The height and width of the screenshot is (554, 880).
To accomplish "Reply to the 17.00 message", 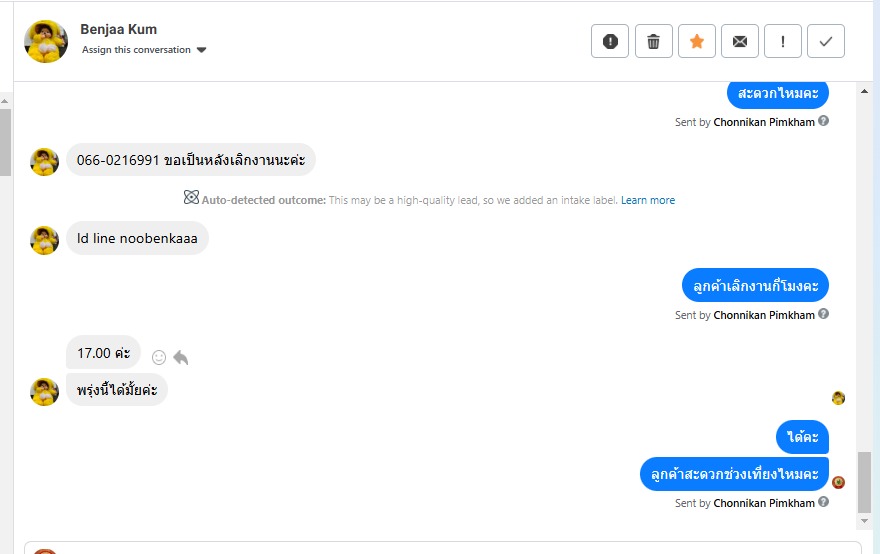I will (x=181, y=357).
